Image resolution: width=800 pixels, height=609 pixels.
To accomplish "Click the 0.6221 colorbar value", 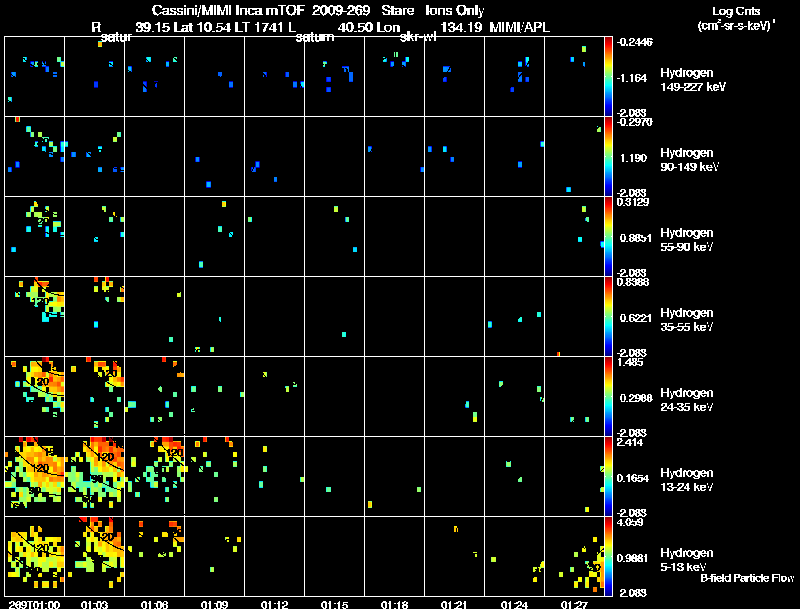I will pyautogui.click(x=635, y=318).
